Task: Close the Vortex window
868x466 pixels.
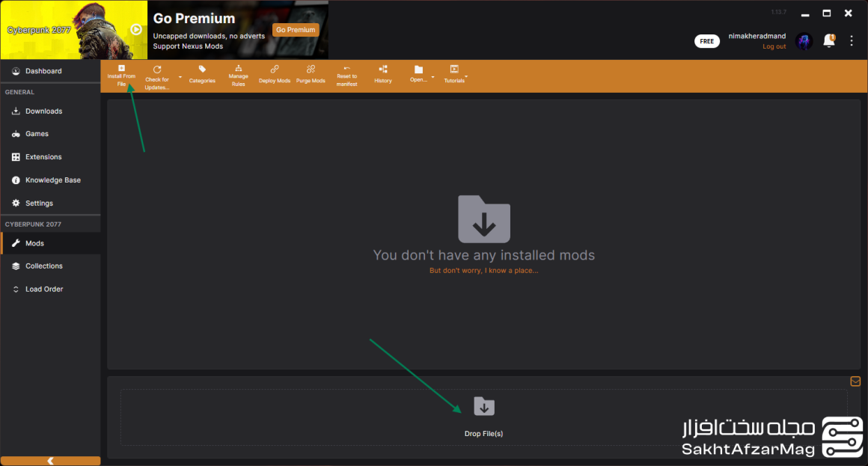Action: [848, 13]
